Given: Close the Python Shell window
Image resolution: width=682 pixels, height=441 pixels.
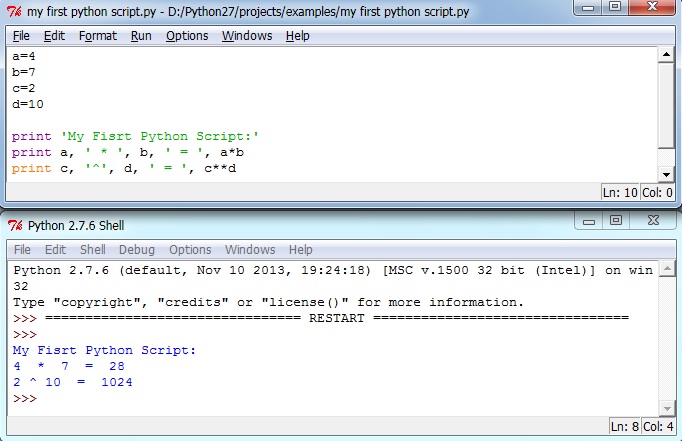Looking at the screenshot, I should coord(653,221).
